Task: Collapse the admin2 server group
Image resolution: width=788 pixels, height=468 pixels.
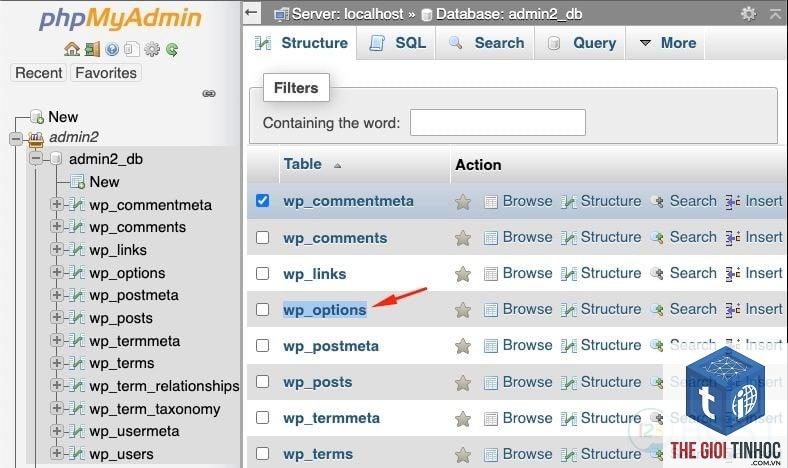Action: pyautogui.click(x=16, y=138)
